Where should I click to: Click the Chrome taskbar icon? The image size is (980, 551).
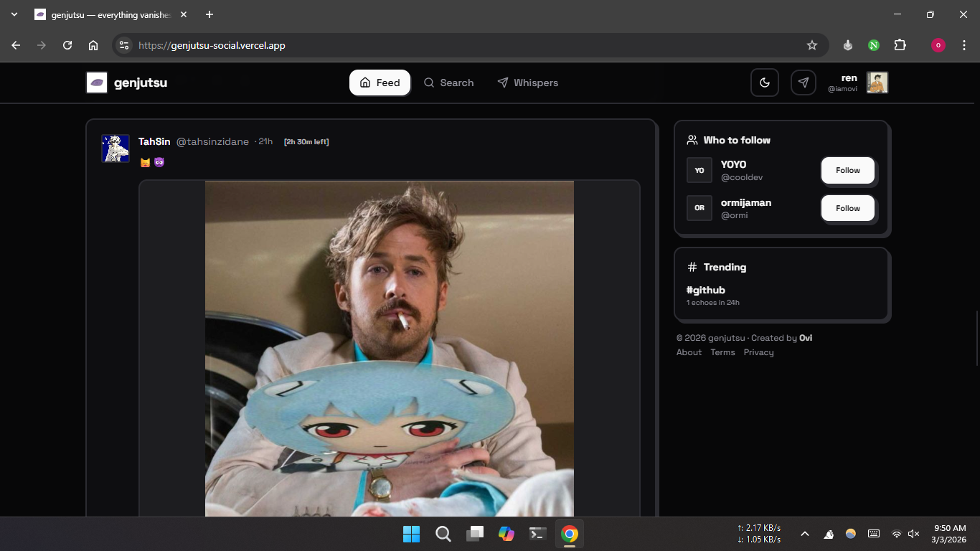point(570,534)
